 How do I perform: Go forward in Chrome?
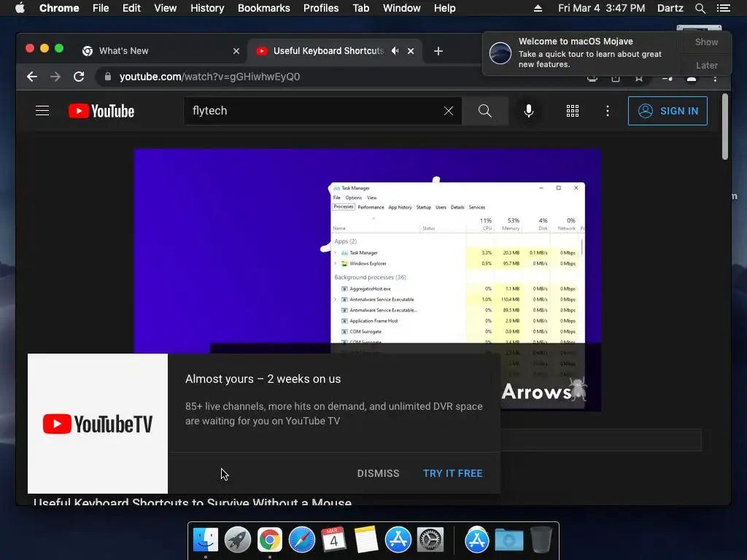[55, 77]
